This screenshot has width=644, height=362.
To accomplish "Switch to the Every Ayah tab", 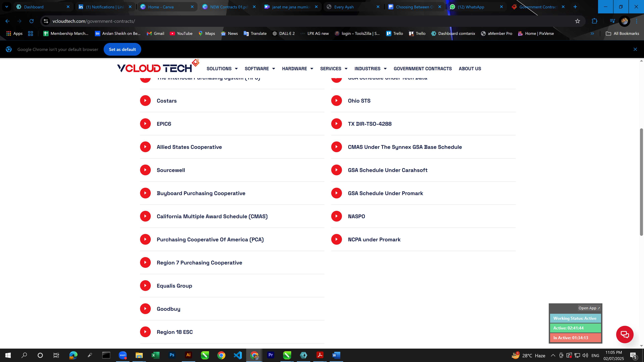I will (x=354, y=7).
